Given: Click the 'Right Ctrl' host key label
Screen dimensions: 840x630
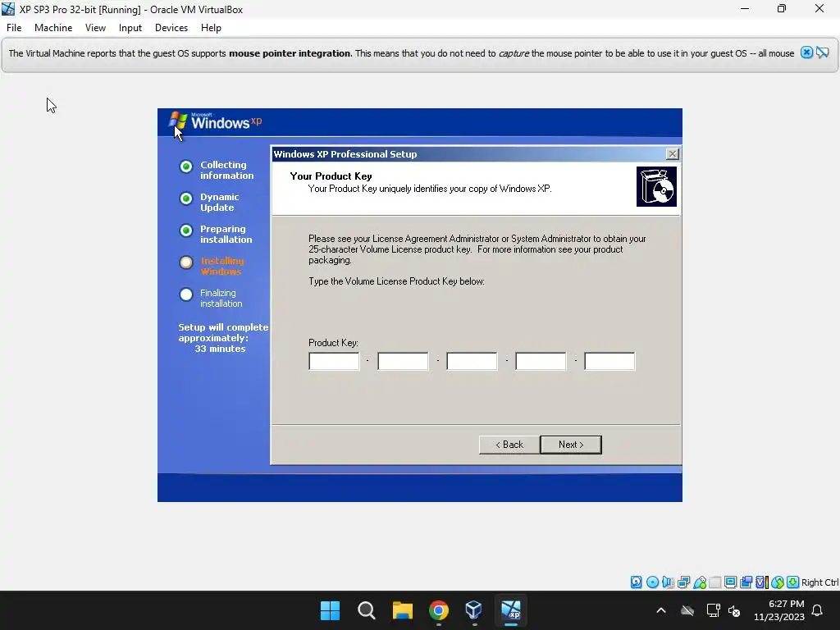Looking at the screenshot, I should coord(819,582).
